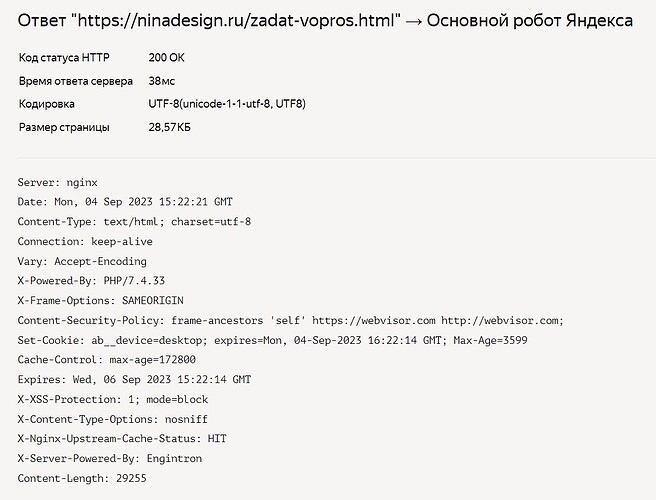Click the Set-Cookie ab__device=desktop line
The image size is (656, 500).
coord(272,340)
